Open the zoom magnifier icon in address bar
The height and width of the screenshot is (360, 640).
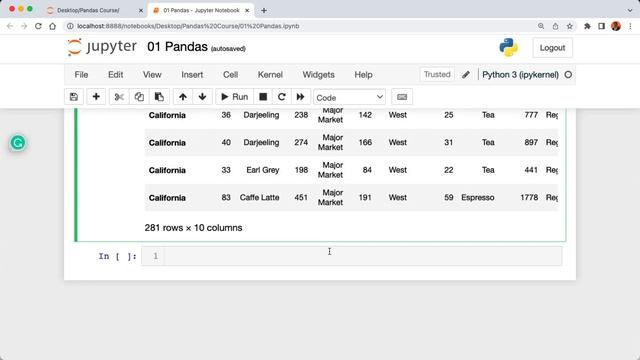[x=541, y=26]
